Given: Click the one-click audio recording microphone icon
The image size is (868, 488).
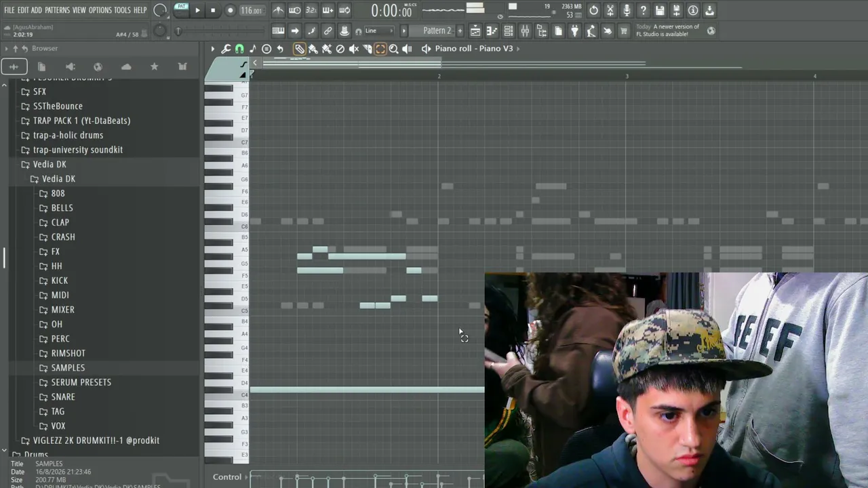Looking at the screenshot, I should (x=627, y=10).
